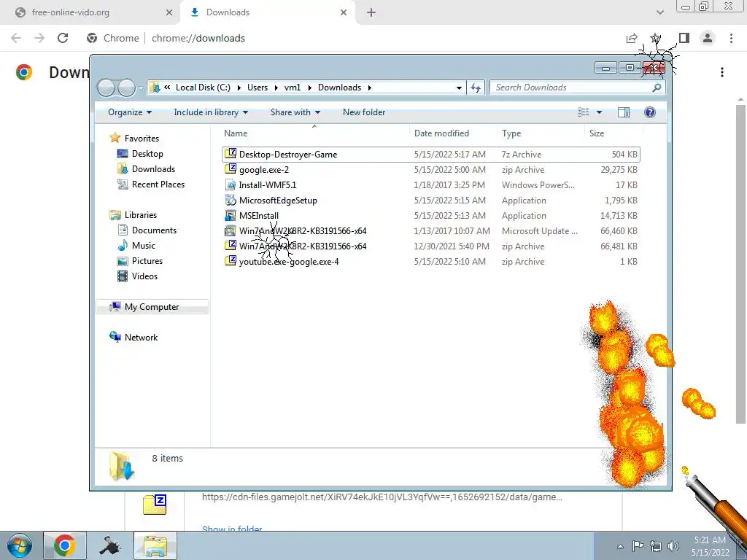Open the Share with menu

coord(295,112)
